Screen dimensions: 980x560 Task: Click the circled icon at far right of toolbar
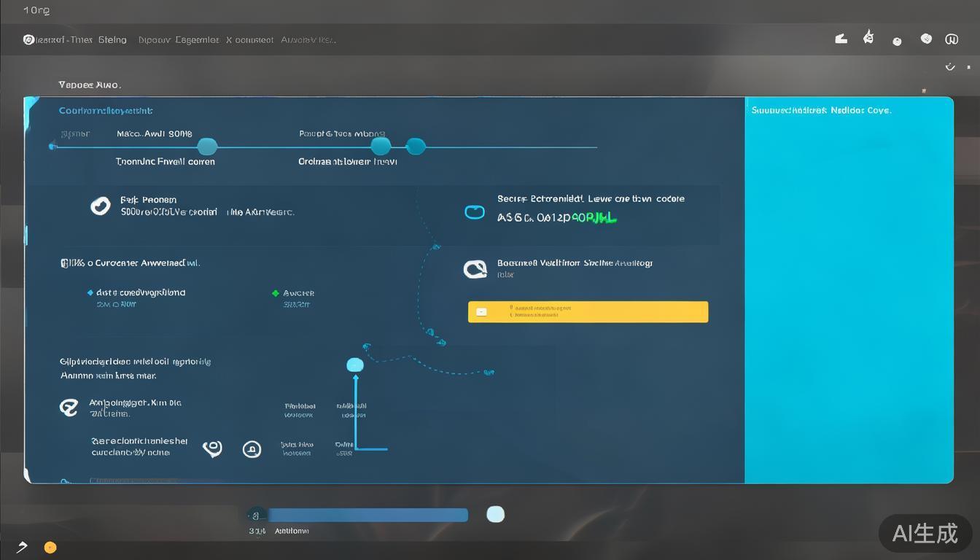pos(952,39)
